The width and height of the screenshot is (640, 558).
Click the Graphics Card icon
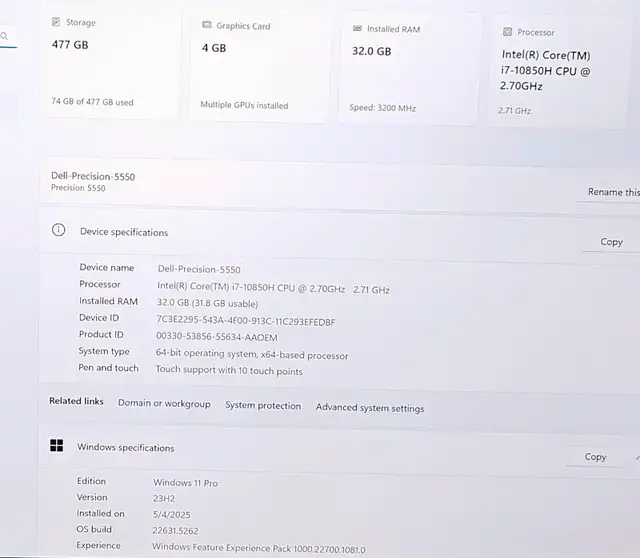click(207, 25)
